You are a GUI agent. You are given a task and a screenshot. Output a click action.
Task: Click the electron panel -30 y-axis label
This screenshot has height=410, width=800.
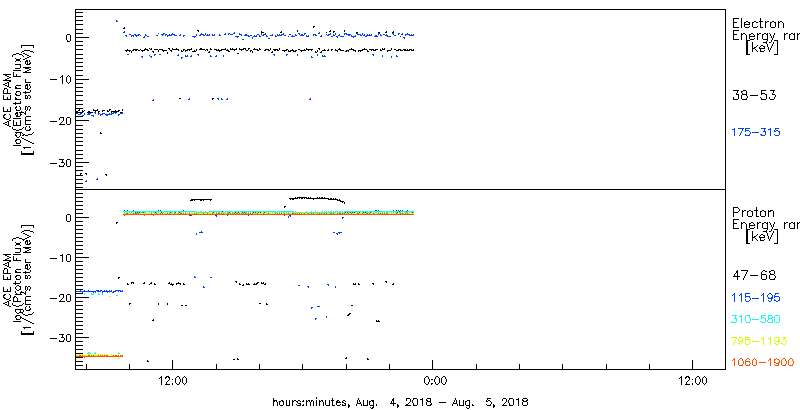63,163
